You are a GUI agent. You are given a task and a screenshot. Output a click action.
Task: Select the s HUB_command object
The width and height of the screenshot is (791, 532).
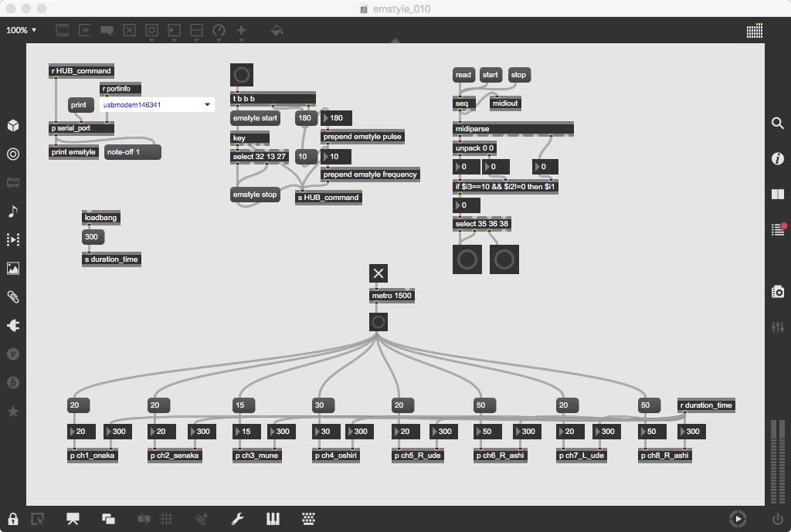328,197
